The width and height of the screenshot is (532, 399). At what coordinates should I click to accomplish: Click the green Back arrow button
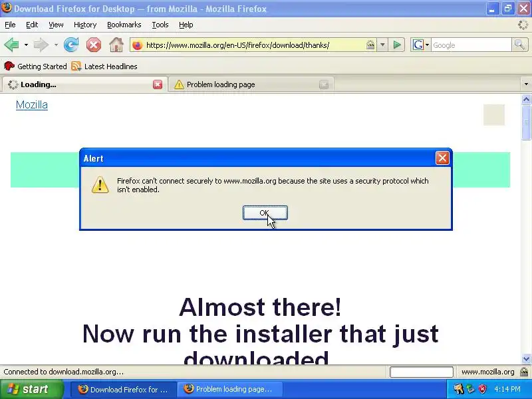pyautogui.click(x=11, y=45)
